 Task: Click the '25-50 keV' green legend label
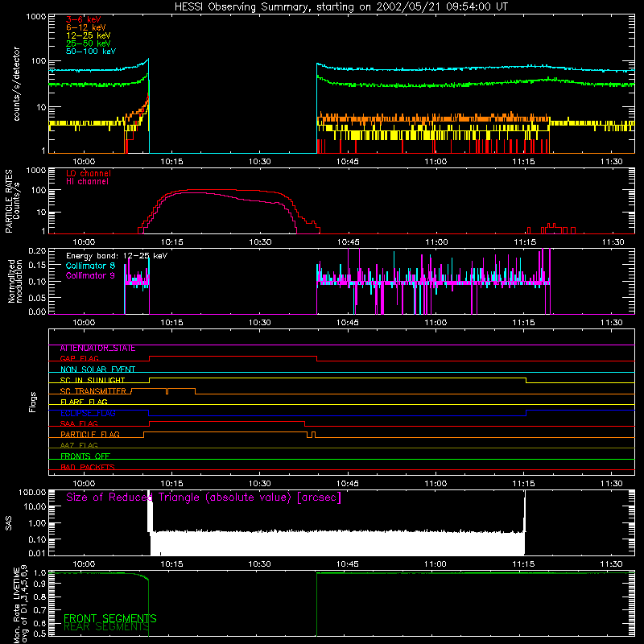pos(89,43)
